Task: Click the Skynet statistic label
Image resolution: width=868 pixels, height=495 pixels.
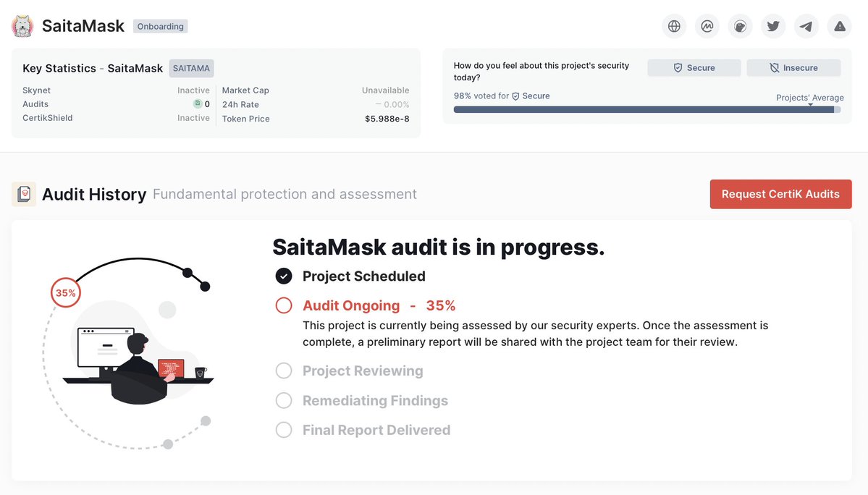Action: tap(36, 90)
